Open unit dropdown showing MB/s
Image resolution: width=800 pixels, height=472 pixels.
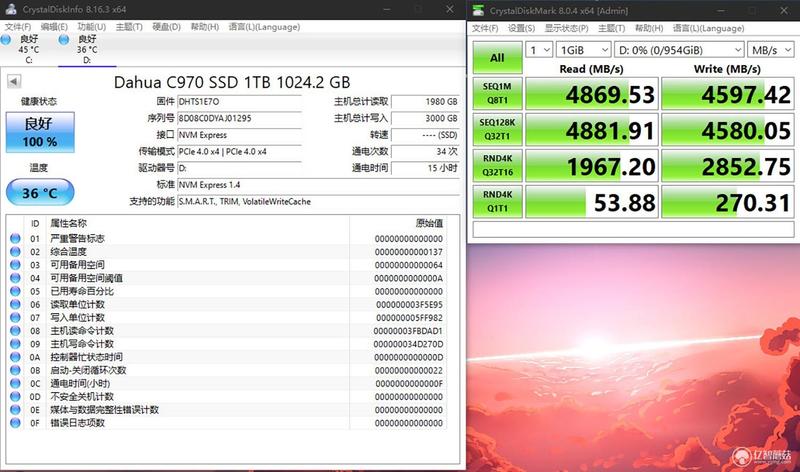point(770,50)
